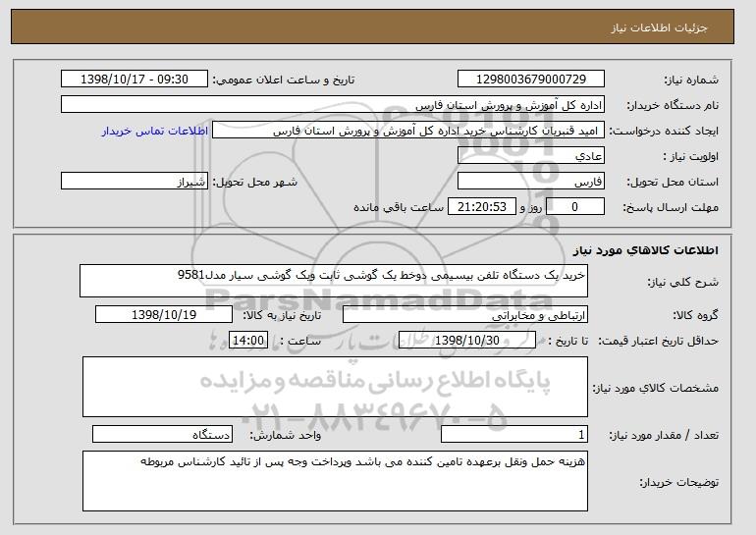Select the announcement date field 1398/10/17 - 09:30
The width and height of the screenshot is (756, 535).
pos(135,80)
